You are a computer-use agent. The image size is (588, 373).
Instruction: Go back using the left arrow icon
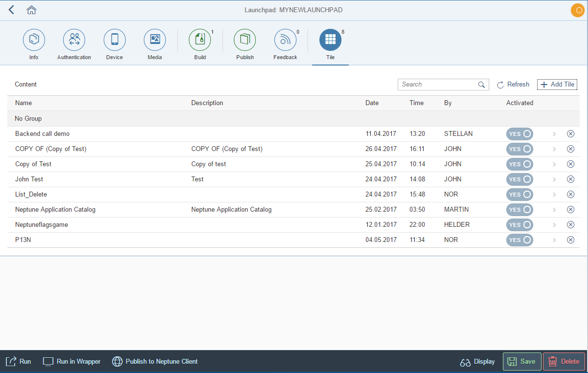[x=11, y=10]
